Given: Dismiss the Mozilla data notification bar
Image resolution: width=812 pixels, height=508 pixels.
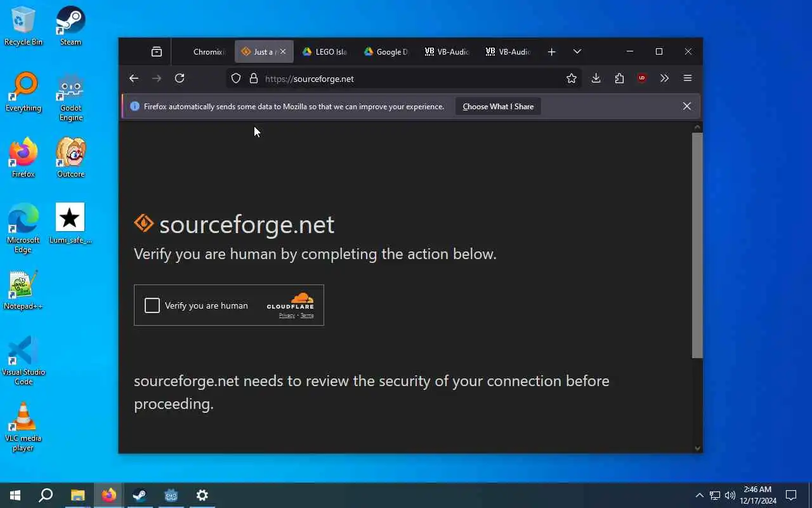Looking at the screenshot, I should tap(686, 107).
